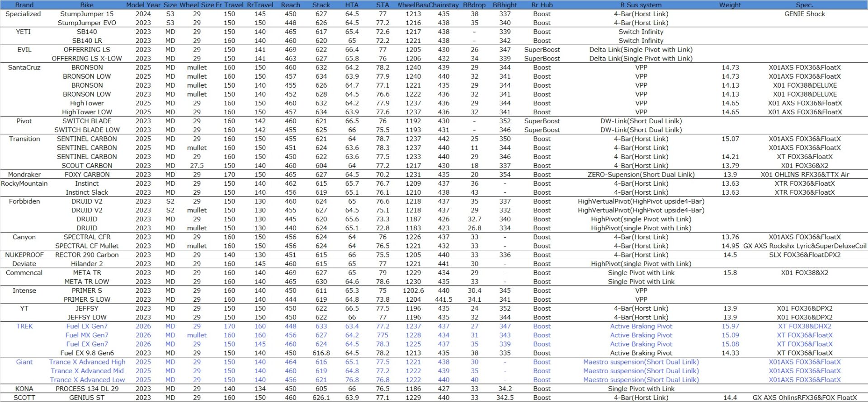Click the 'OFFERRING LS X-LOW' cell
868x402 pixels.
coord(87,59)
